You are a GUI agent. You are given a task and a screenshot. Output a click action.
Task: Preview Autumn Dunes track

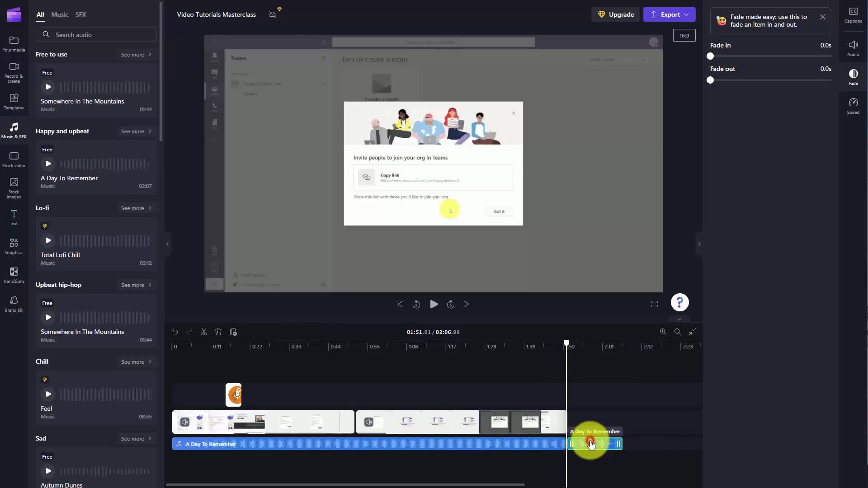pyautogui.click(x=48, y=471)
